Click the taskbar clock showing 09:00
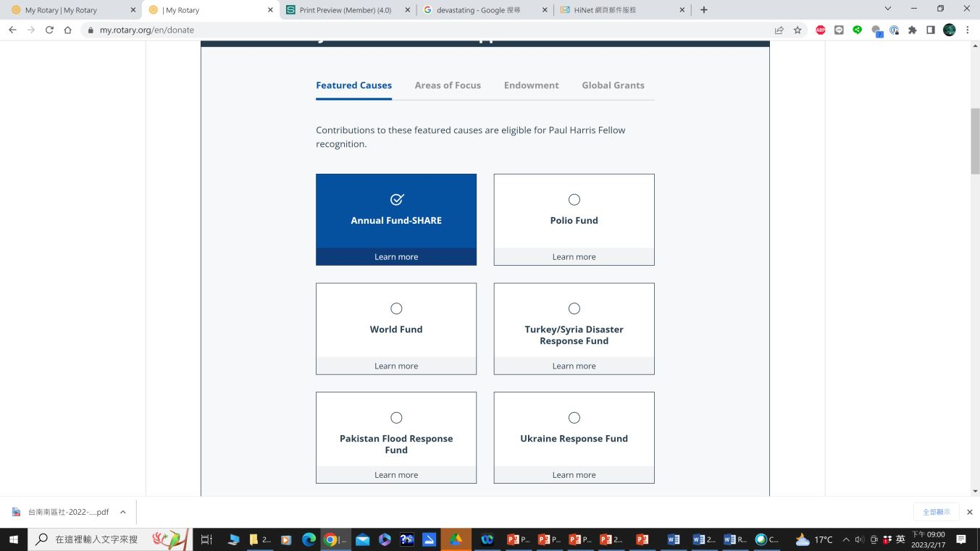980x551 pixels. click(928, 539)
